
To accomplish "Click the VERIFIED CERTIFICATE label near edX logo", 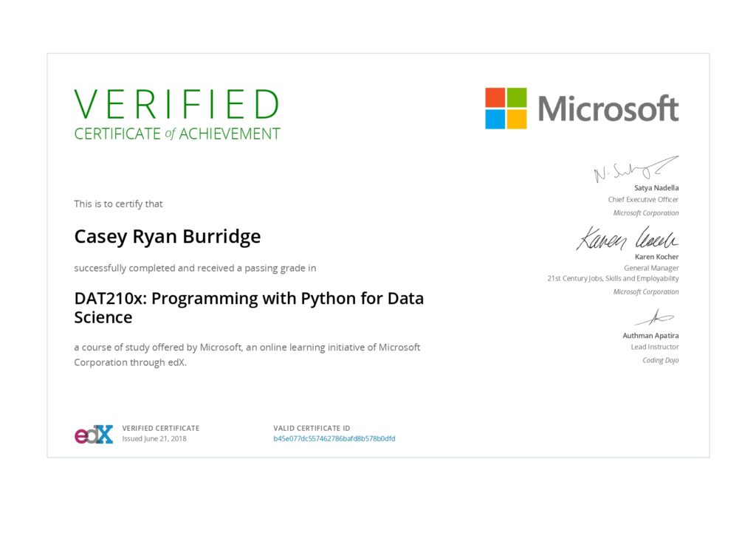I will [x=159, y=428].
